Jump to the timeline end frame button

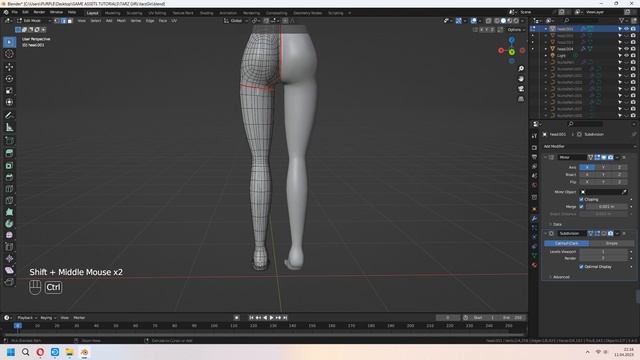pos(285,318)
